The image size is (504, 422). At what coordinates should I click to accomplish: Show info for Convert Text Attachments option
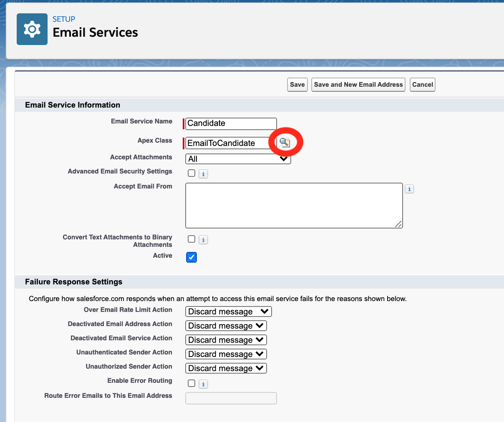click(x=203, y=240)
